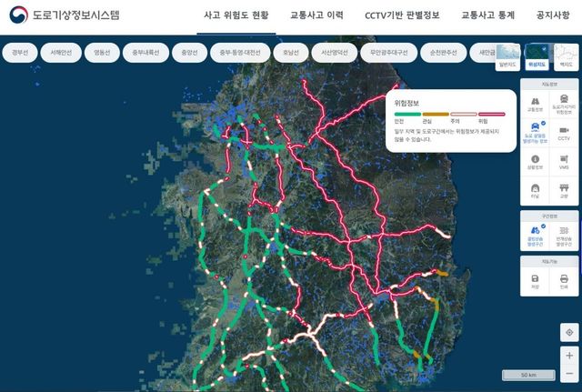Screen dimensions: 582x392
Task: Zoom in with the plus button
Action: [x=569, y=356]
